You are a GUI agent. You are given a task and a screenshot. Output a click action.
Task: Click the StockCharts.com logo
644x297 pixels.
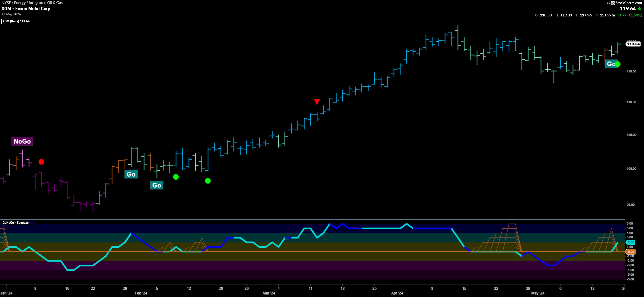(x=626, y=3)
